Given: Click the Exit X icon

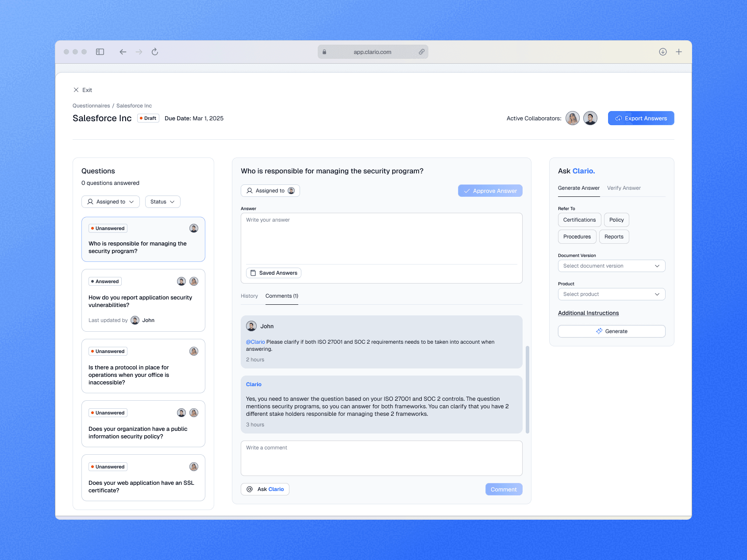Looking at the screenshot, I should tap(76, 90).
